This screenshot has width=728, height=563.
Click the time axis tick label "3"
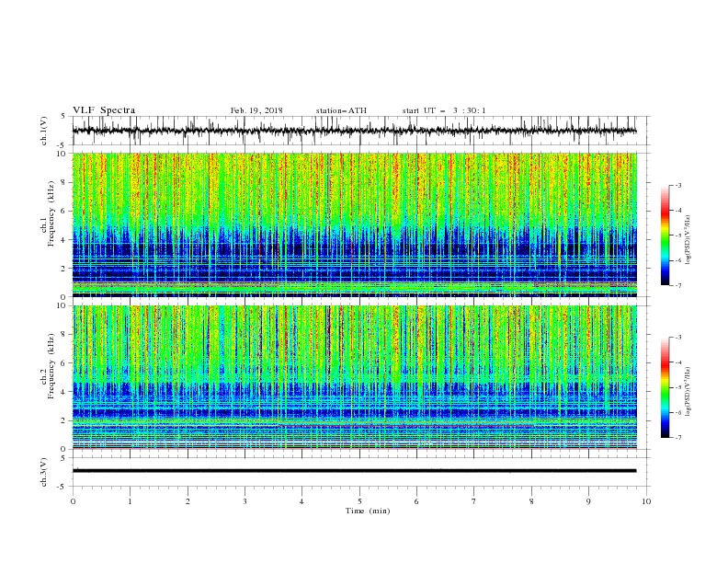pos(245,501)
